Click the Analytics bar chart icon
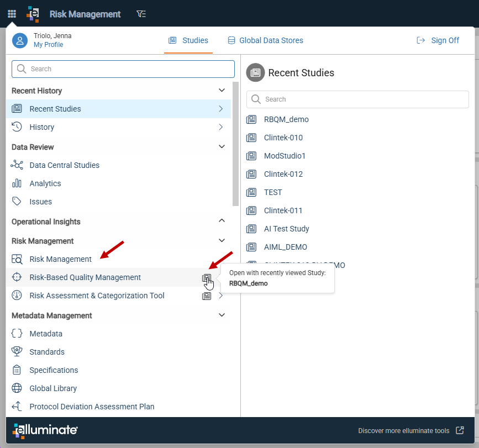The image size is (479, 448). point(17,183)
